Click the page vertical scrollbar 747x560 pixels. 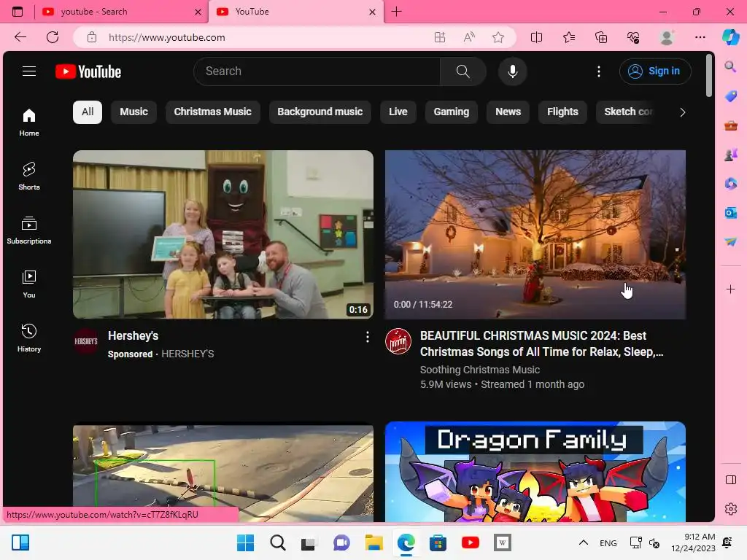click(x=709, y=76)
